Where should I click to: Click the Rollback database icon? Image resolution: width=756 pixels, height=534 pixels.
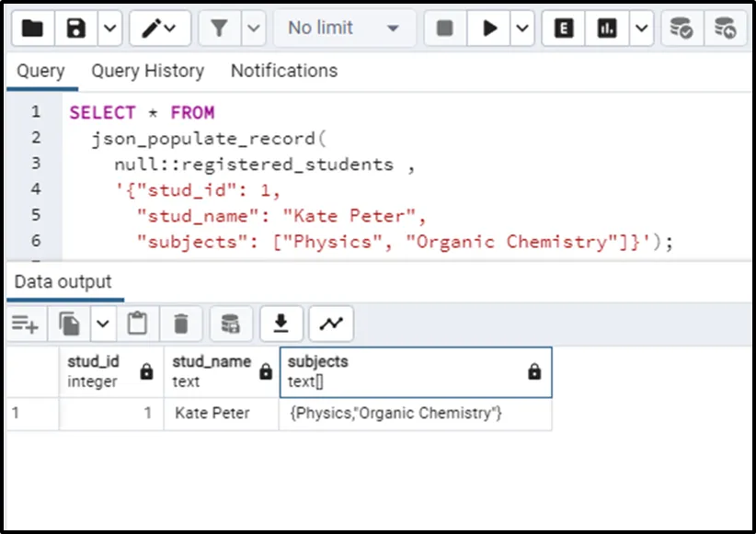click(726, 28)
